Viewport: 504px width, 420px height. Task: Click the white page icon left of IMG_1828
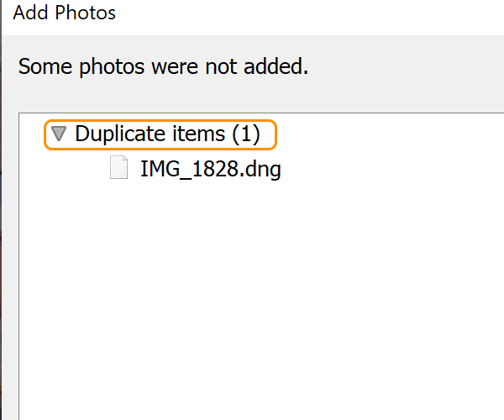click(120, 169)
